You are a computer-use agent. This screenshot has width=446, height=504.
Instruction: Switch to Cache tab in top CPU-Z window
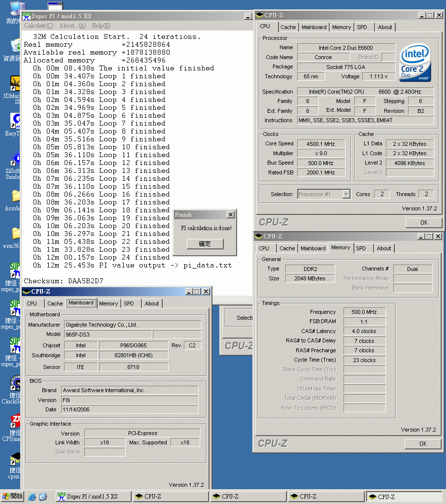click(288, 27)
